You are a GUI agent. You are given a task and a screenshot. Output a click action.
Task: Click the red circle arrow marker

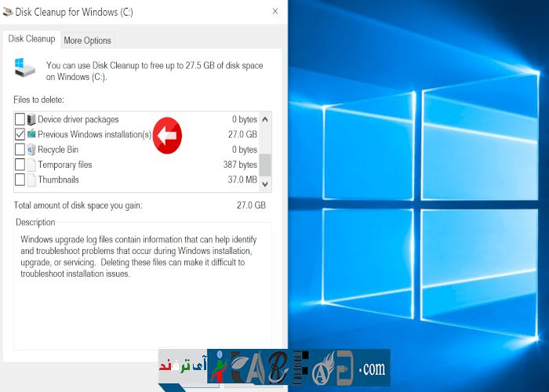[x=166, y=136]
